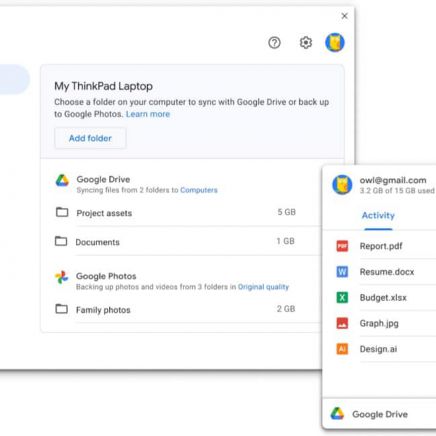Image resolution: width=436 pixels, height=436 pixels.
Task: Select the Report.pdf red PDF icon
Action: [x=342, y=246]
